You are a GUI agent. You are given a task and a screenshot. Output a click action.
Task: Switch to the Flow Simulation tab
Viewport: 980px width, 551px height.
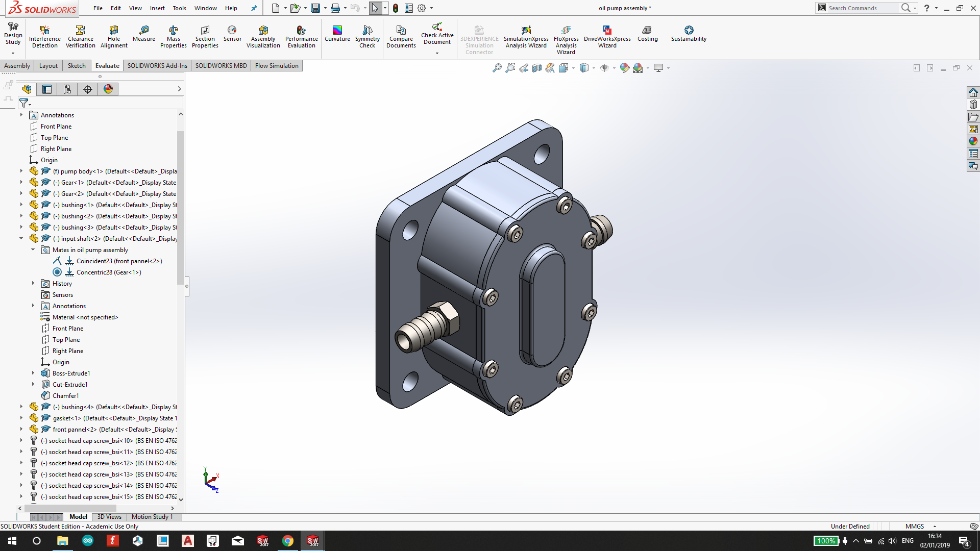[277, 66]
